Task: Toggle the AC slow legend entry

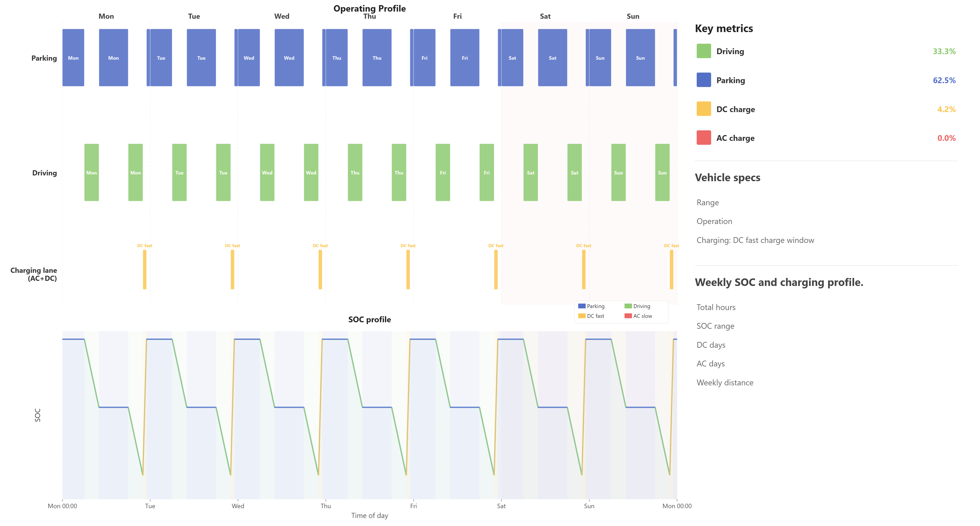Action: (638, 316)
